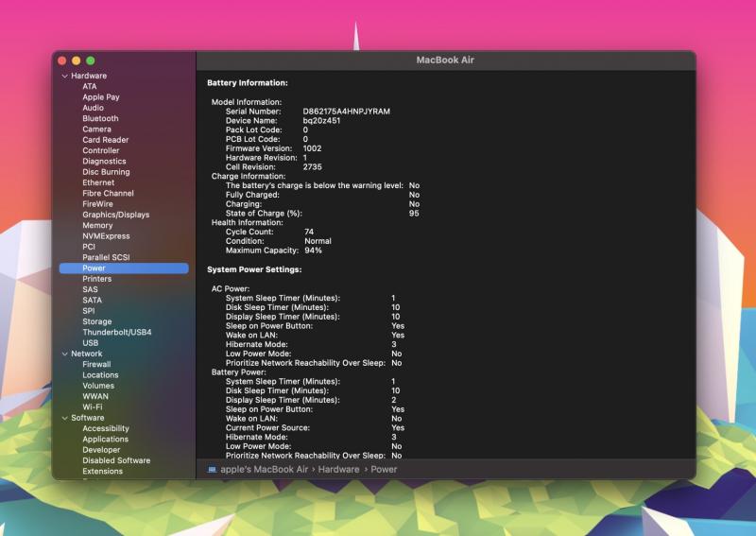Screen dimensions: 756x536
Task: Select Accessibility under Software
Action: (x=106, y=428)
